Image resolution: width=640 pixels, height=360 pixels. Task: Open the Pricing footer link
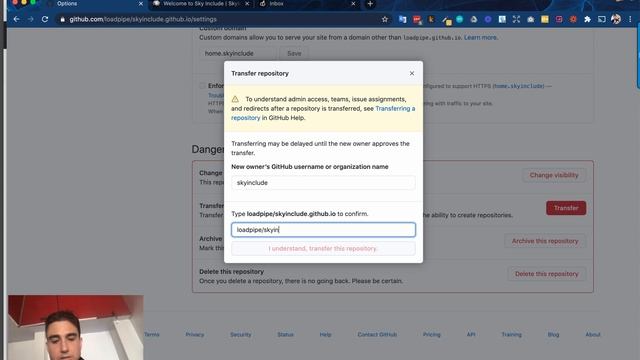[x=431, y=334]
